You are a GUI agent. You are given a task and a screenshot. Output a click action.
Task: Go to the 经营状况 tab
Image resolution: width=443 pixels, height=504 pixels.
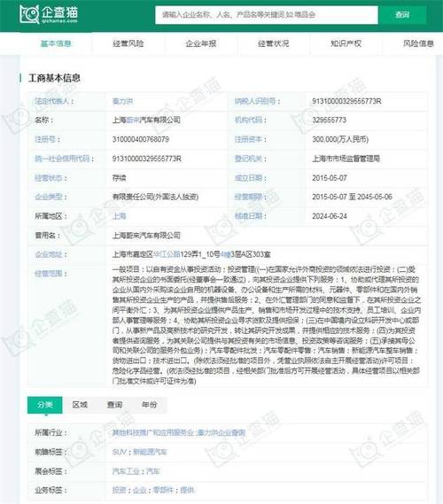tap(274, 43)
